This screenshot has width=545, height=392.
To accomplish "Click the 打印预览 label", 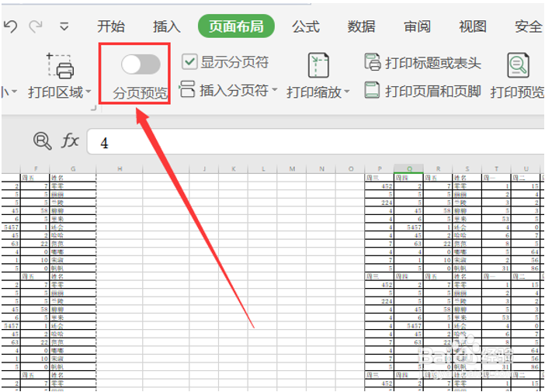I will [x=517, y=92].
